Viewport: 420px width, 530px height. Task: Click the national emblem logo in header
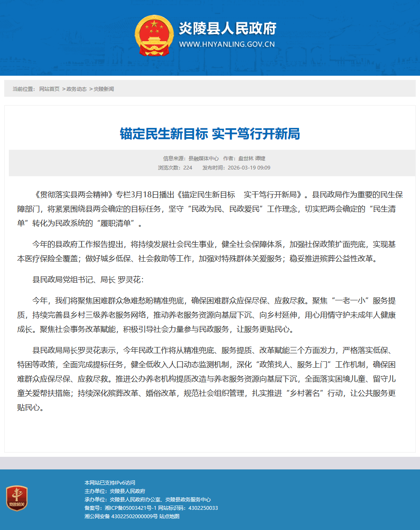coord(154,36)
